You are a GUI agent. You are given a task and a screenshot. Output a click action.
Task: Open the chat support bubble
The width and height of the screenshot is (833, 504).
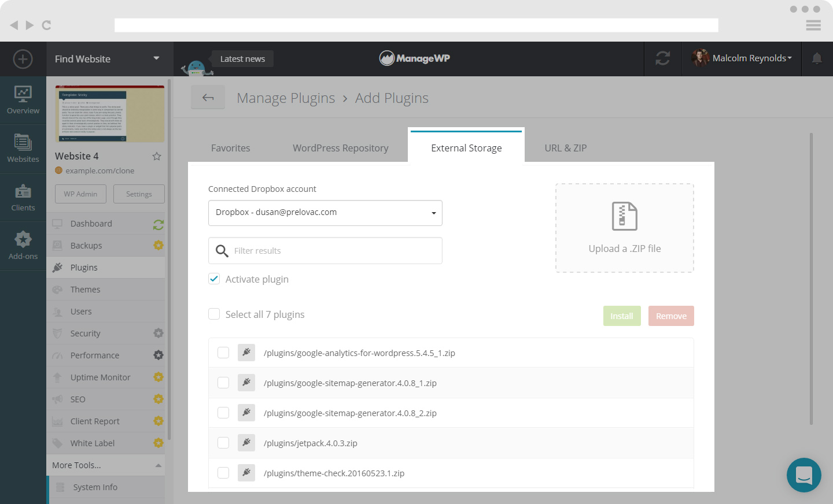(x=804, y=475)
